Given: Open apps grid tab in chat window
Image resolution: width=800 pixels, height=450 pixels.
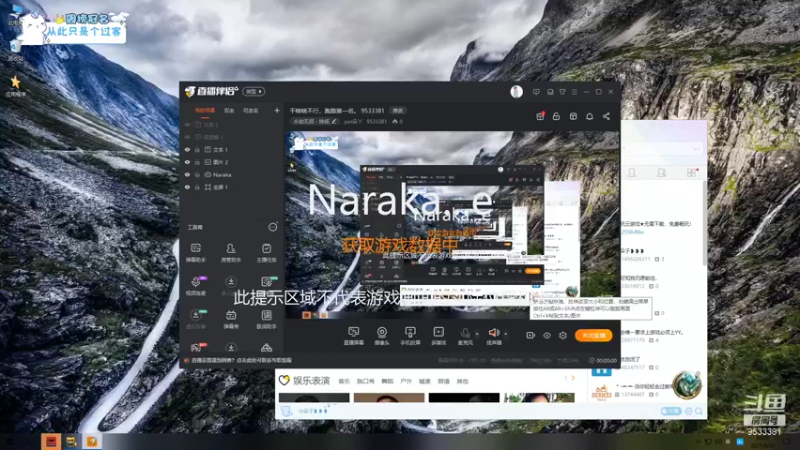Looking at the screenshot, I should (691, 173).
